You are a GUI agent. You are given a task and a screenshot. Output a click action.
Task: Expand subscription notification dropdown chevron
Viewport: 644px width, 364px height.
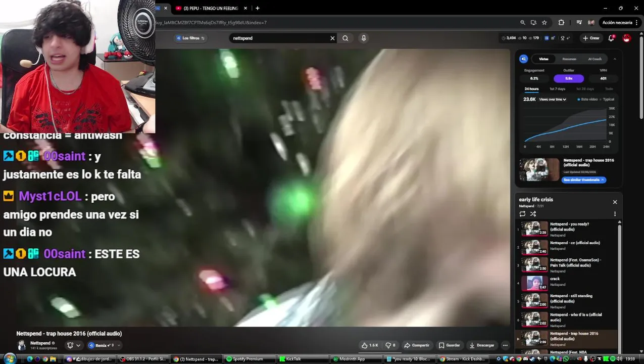click(78, 345)
